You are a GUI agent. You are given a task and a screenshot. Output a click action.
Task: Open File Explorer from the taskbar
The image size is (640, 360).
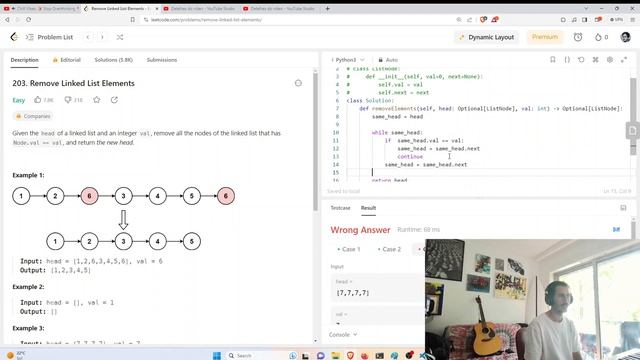(x=336, y=356)
